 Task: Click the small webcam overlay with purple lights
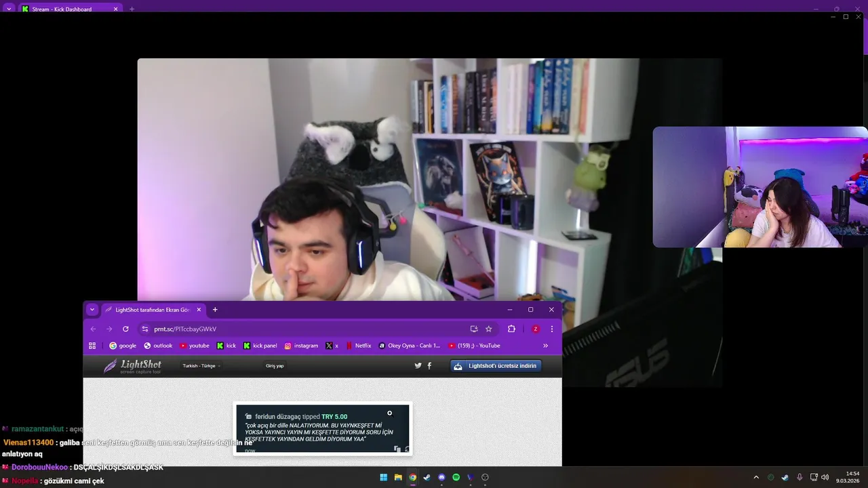pos(760,187)
